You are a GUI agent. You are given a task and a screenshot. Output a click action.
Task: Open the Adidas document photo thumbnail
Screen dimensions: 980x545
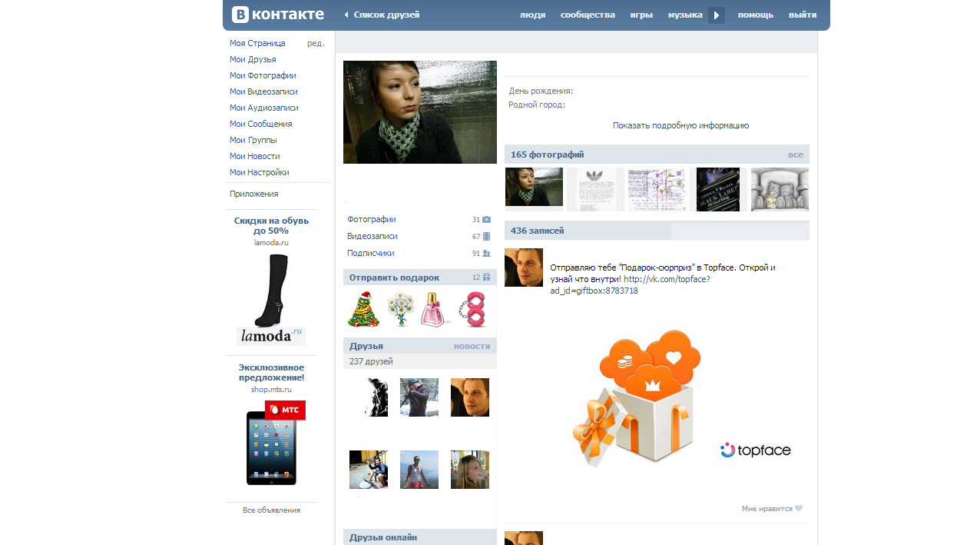(595, 188)
